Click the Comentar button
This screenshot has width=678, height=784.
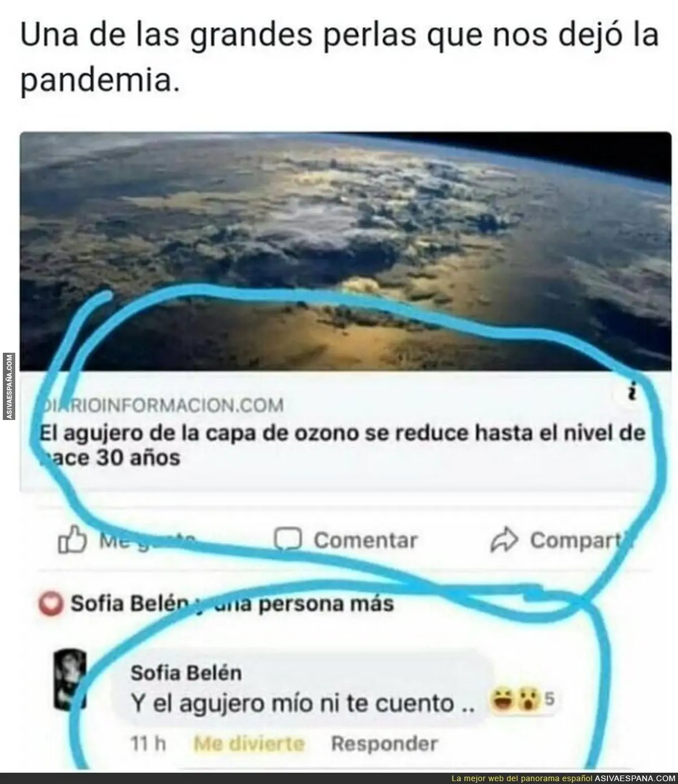pyautogui.click(x=346, y=540)
